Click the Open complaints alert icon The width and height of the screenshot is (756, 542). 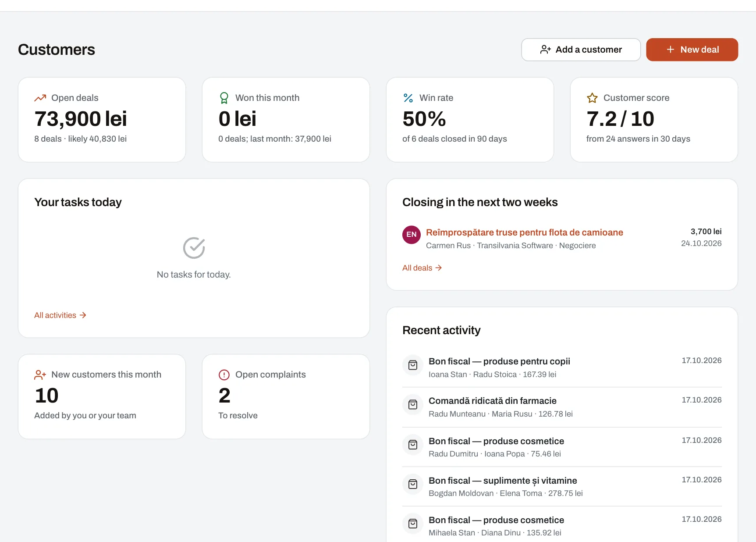point(224,374)
